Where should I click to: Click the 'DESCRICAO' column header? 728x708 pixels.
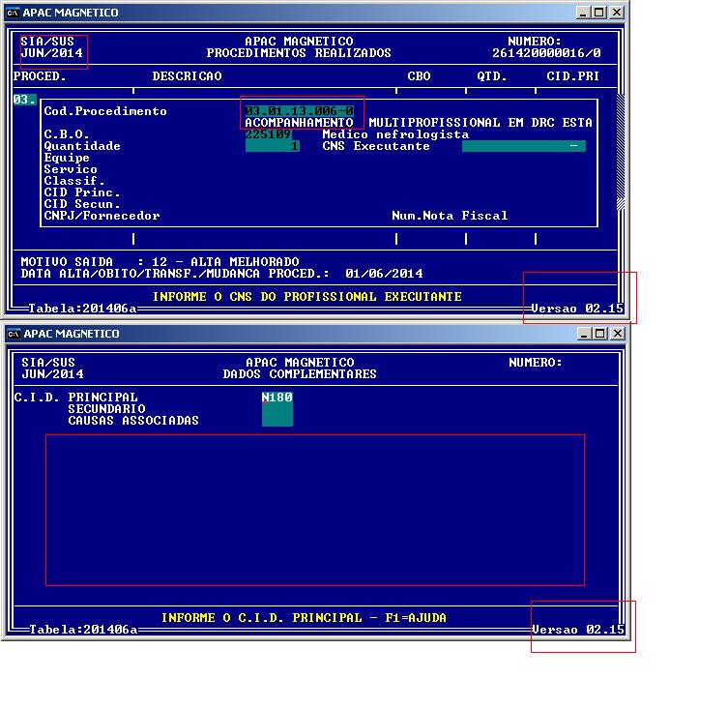pyautogui.click(x=188, y=76)
